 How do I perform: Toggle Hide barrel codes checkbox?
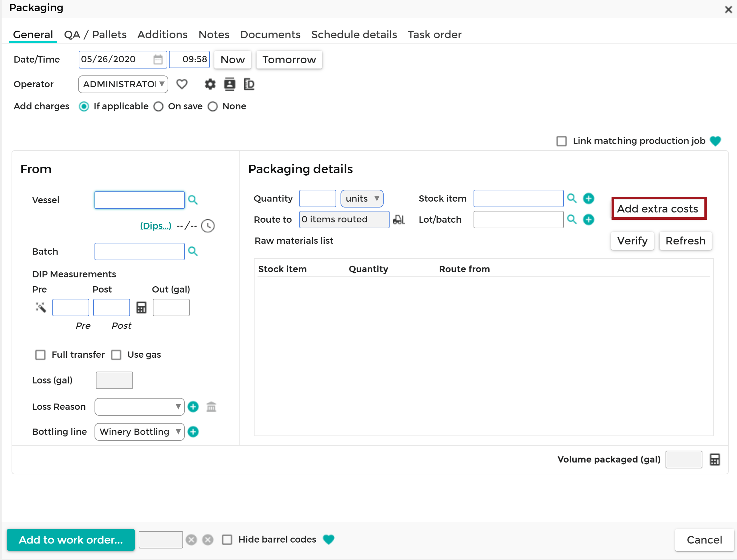pos(227,540)
